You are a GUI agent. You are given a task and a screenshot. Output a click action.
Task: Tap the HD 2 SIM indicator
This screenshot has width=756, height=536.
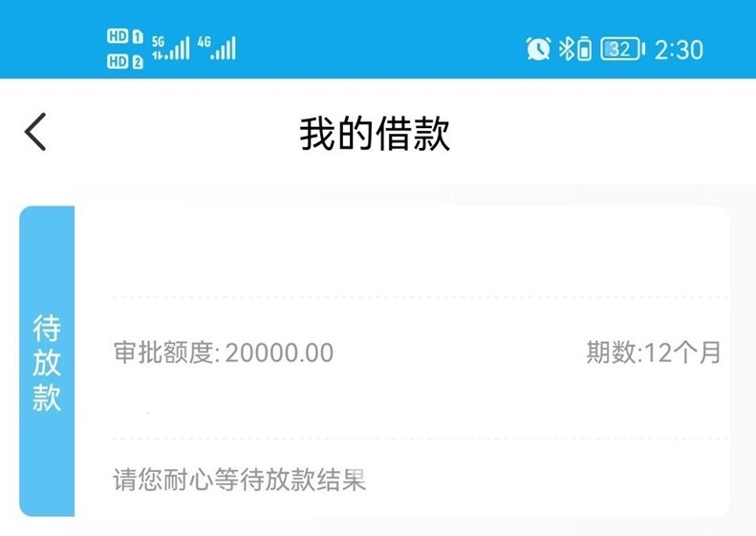click(125, 61)
